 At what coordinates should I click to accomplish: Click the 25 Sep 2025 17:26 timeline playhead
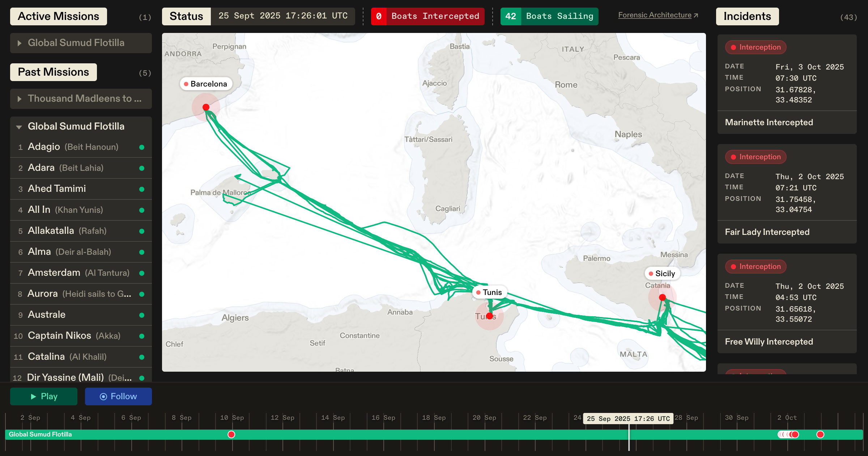[629, 419]
